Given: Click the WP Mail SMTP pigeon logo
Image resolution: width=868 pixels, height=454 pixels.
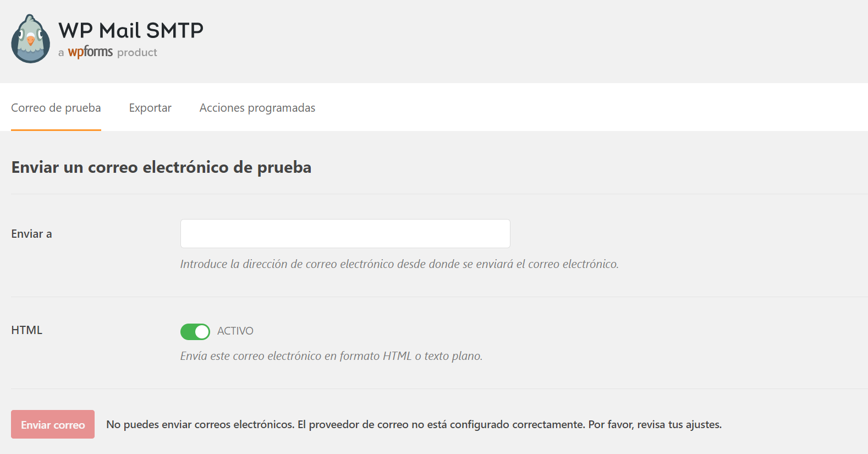Looking at the screenshot, I should (x=31, y=39).
